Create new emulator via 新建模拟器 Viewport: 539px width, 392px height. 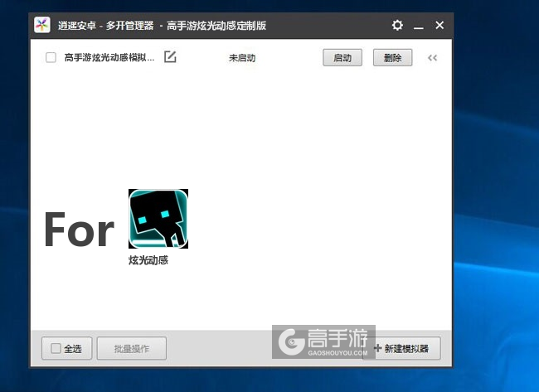[x=401, y=348]
